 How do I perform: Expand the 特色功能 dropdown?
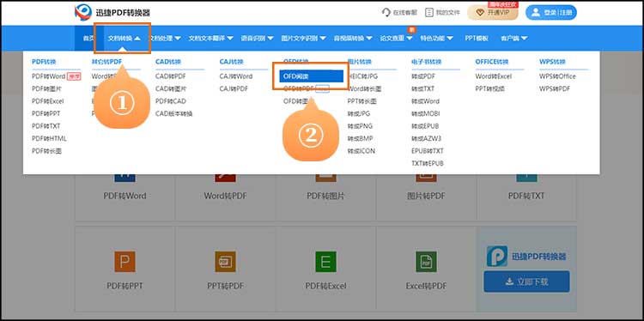tap(436, 38)
